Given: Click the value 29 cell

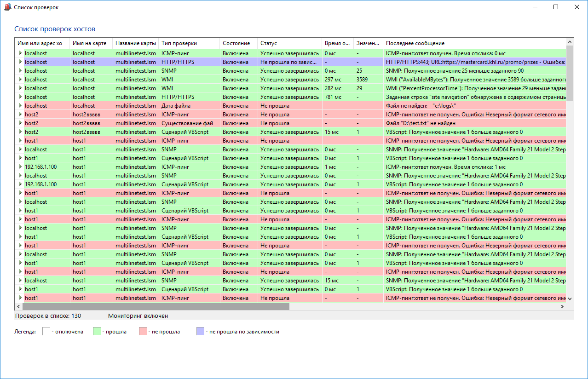Looking at the screenshot, I should [x=368, y=88].
